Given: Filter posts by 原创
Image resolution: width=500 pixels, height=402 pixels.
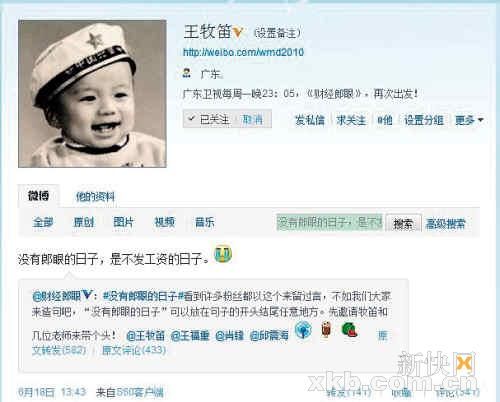Looking at the screenshot, I should click(x=84, y=222).
